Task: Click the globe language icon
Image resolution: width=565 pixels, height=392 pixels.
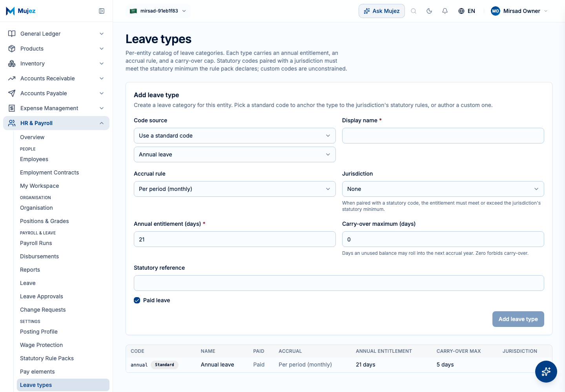Action: point(461,11)
